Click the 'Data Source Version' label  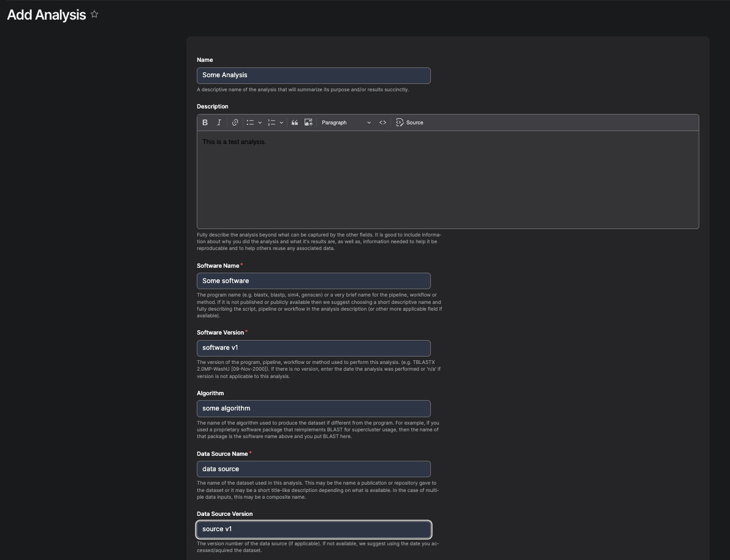(x=225, y=514)
